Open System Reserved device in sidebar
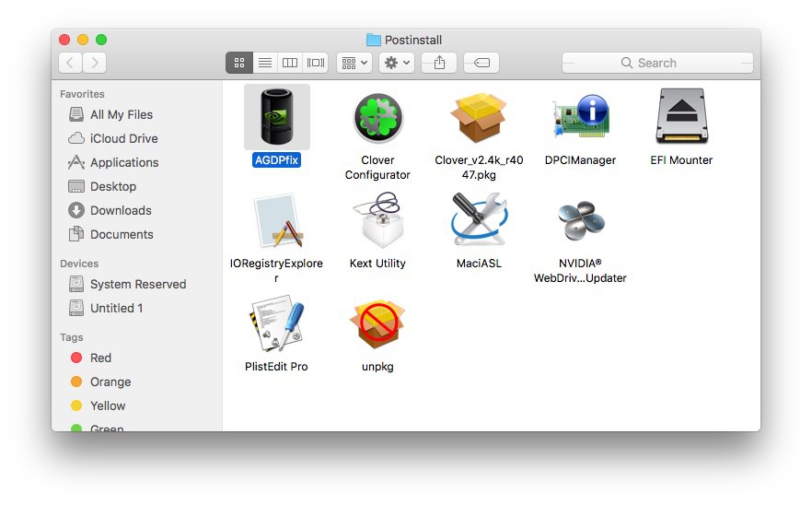This screenshot has height=505, width=812. pyautogui.click(x=127, y=284)
